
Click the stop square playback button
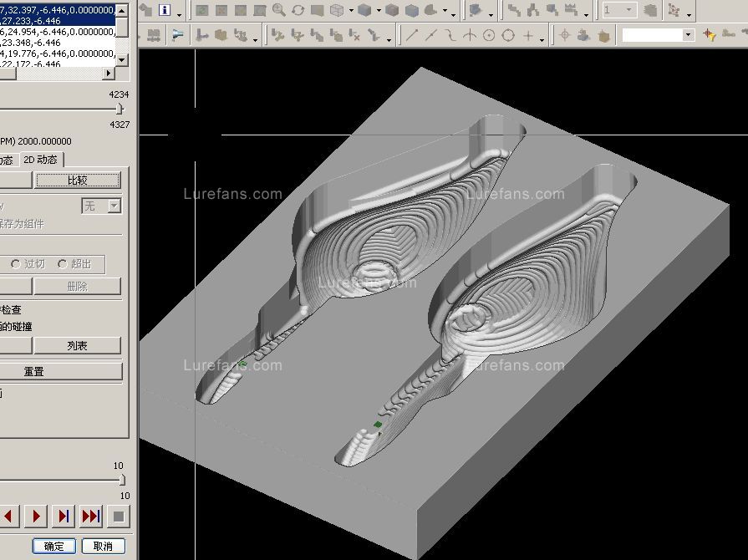click(118, 517)
